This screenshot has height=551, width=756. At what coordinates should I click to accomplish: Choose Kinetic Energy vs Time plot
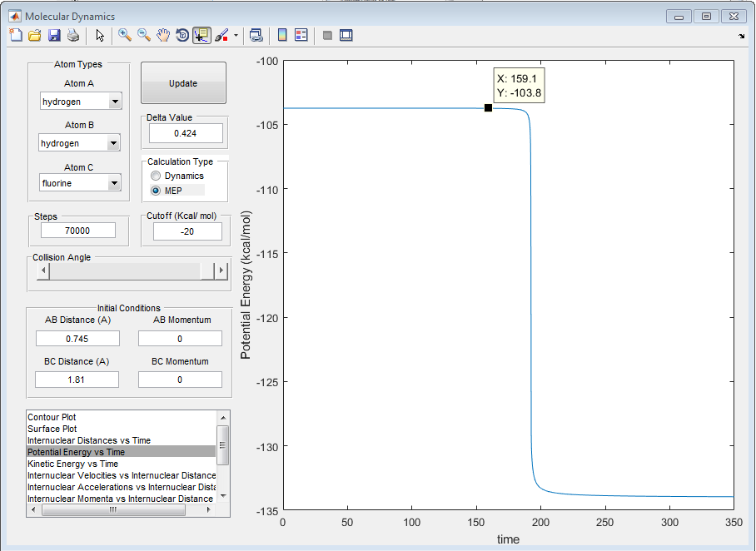pos(72,464)
